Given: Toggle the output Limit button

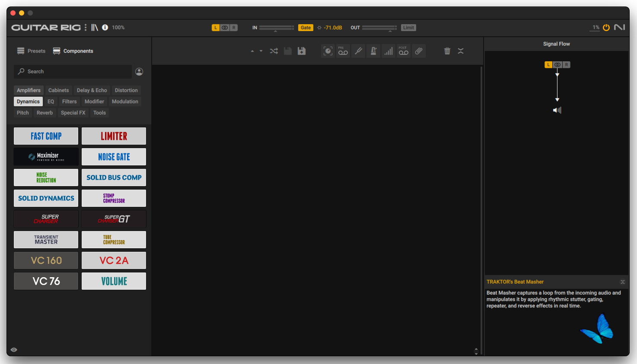Looking at the screenshot, I should pos(408,28).
